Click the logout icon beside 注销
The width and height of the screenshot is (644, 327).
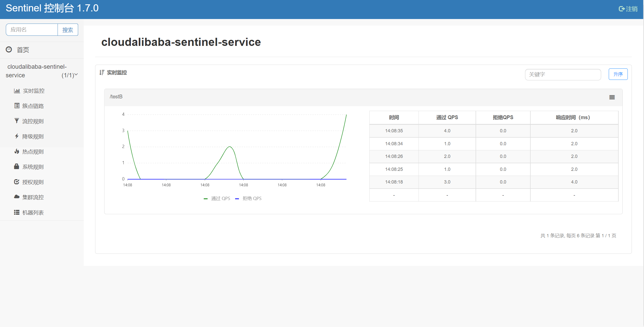point(621,9)
